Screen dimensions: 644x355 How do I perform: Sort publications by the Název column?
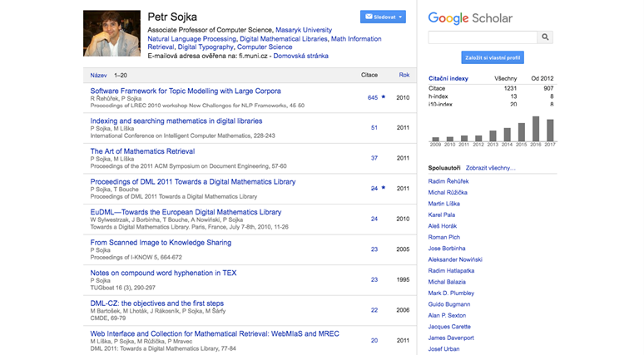click(x=98, y=75)
